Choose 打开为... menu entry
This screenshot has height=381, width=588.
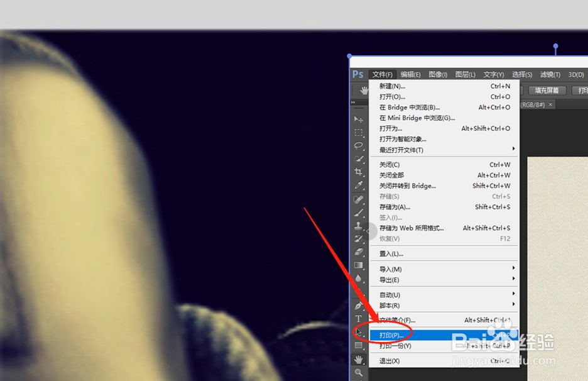pos(444,128)
